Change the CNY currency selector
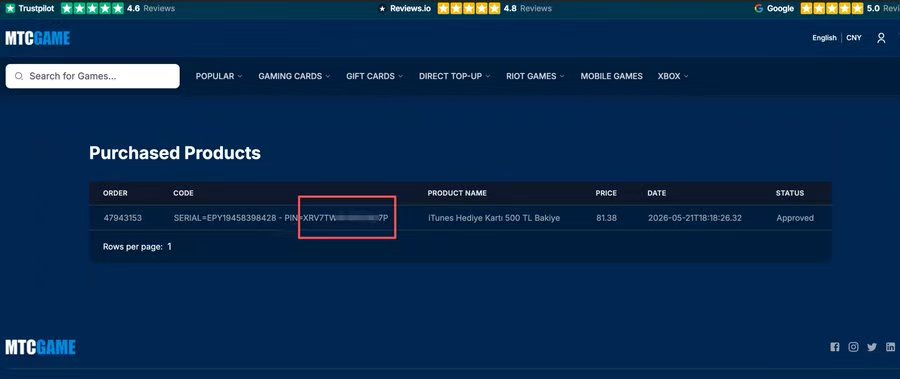Image resolution: width=900 pixels, height=379 pixels. 854,38
